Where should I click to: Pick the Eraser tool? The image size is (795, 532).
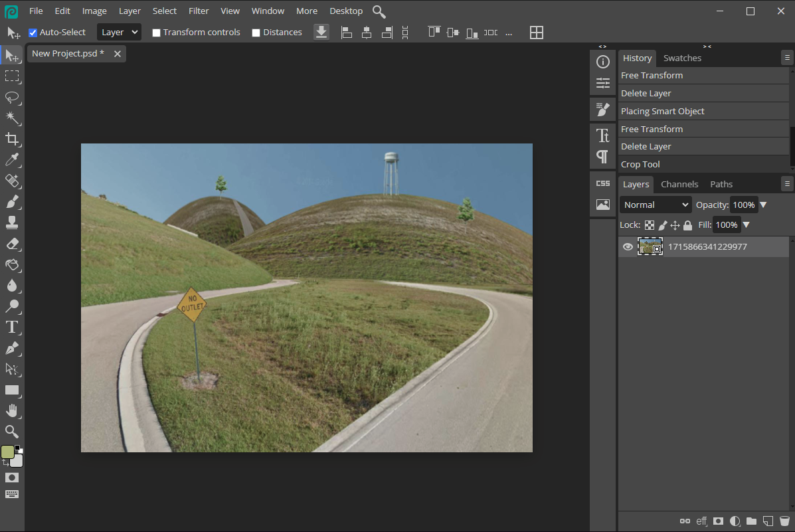click(x=12, y=244)
